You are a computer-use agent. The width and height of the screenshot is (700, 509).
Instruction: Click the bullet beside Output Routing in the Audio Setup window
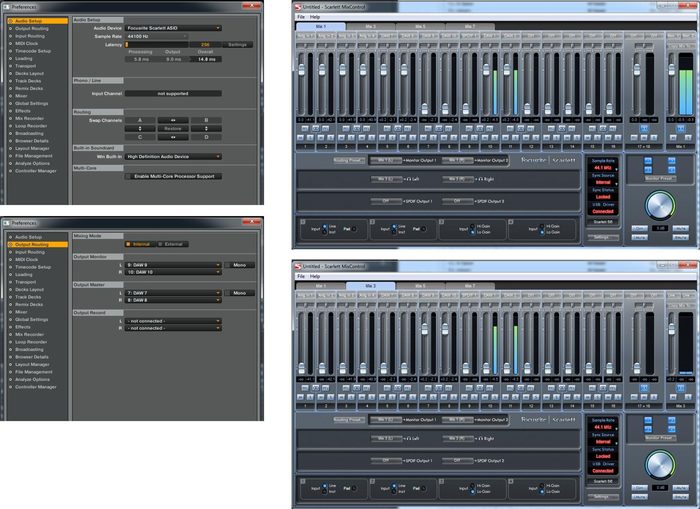[11, 29]
